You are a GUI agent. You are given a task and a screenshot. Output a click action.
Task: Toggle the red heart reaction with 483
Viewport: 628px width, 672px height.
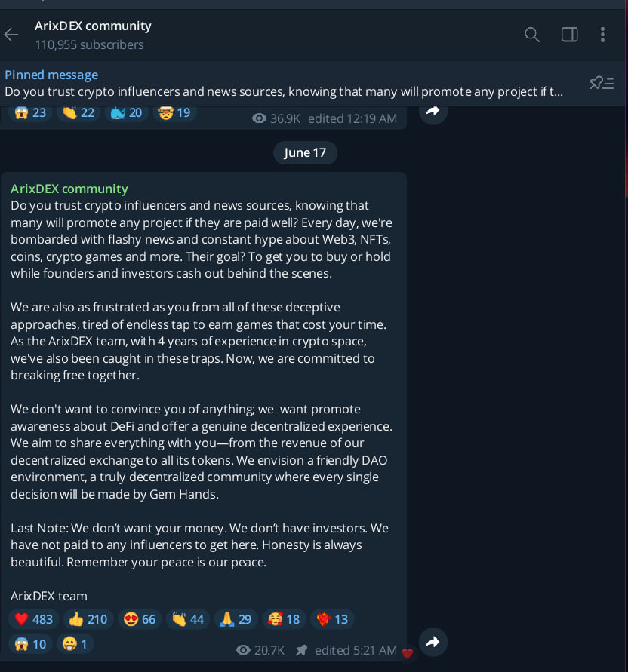33,619
